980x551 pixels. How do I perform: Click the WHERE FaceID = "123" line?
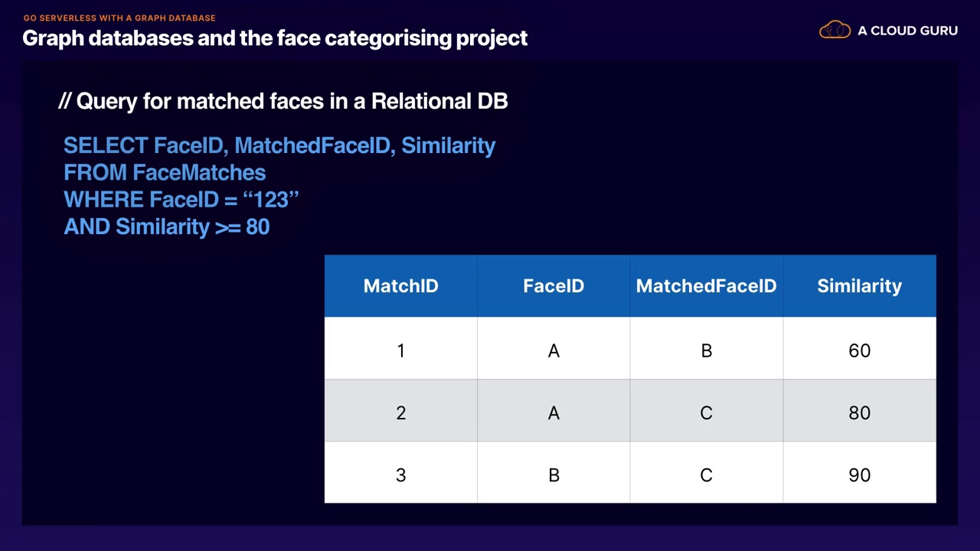click(x=181, y=200)
